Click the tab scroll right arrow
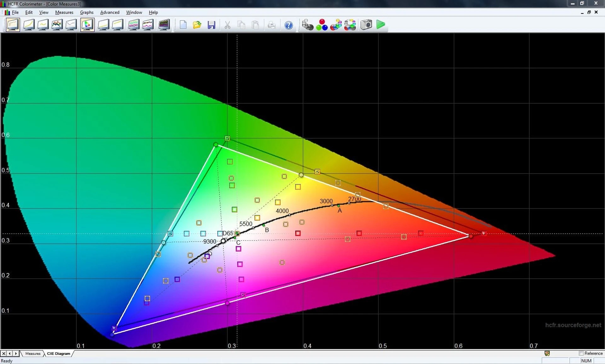Viewport: 605px width, 364px height. click(x=16, y=354)
